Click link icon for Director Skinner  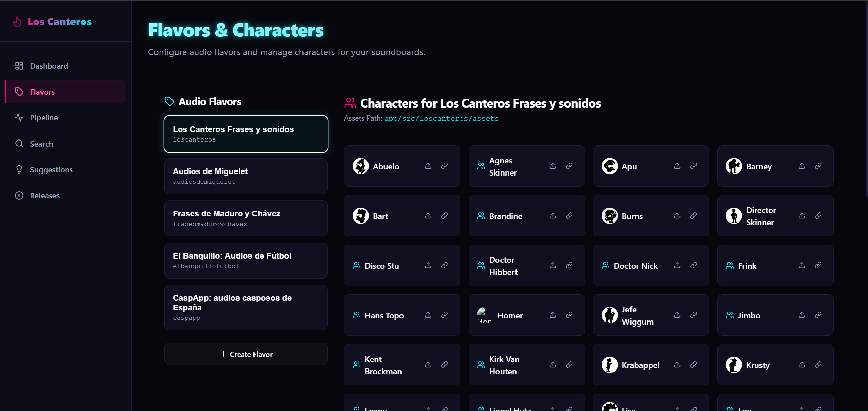click(x=818, y=215)
